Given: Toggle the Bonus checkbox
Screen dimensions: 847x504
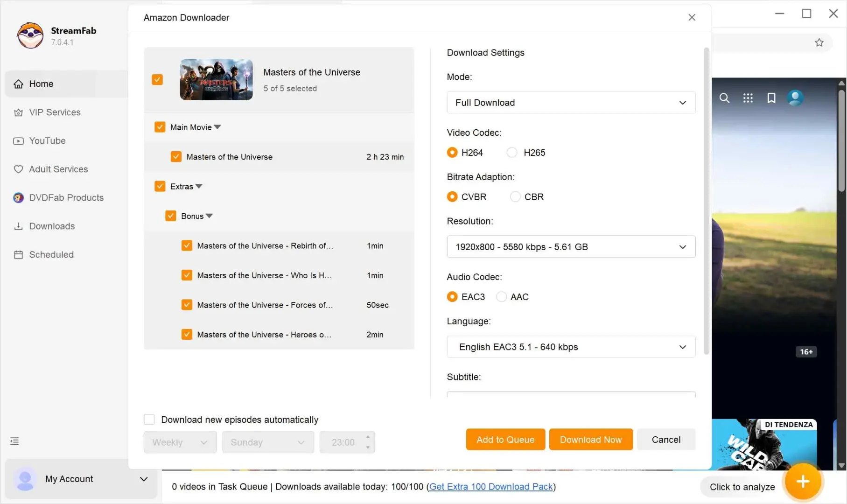Looking at the screenshot, I should pos(170,216).
